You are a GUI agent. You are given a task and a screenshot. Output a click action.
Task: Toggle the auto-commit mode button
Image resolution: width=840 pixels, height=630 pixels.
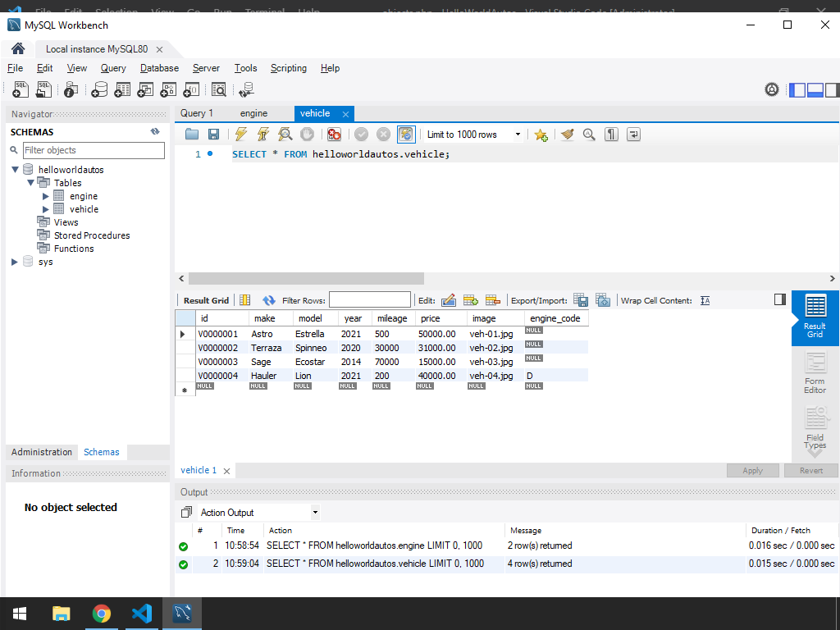coord(405,135)
